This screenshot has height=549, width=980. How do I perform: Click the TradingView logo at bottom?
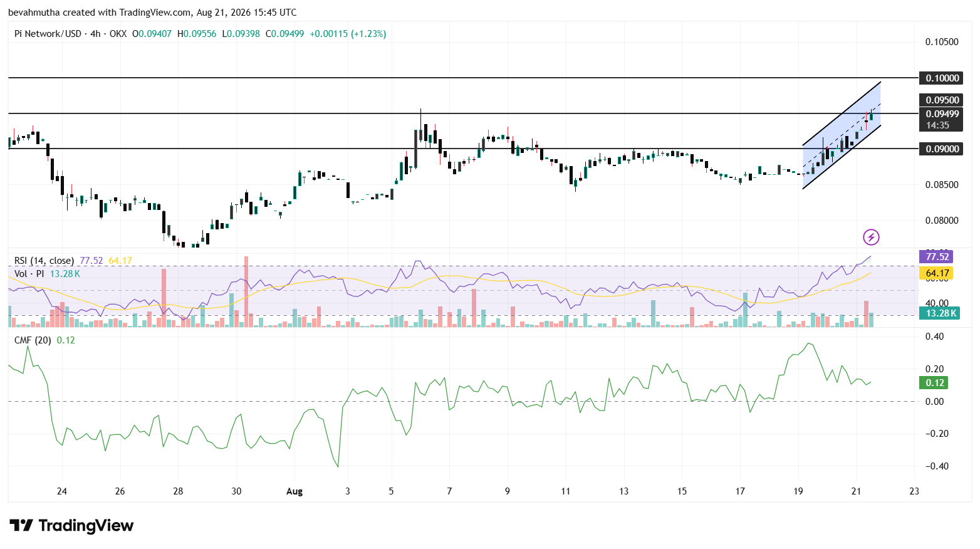tap(71, 525)
